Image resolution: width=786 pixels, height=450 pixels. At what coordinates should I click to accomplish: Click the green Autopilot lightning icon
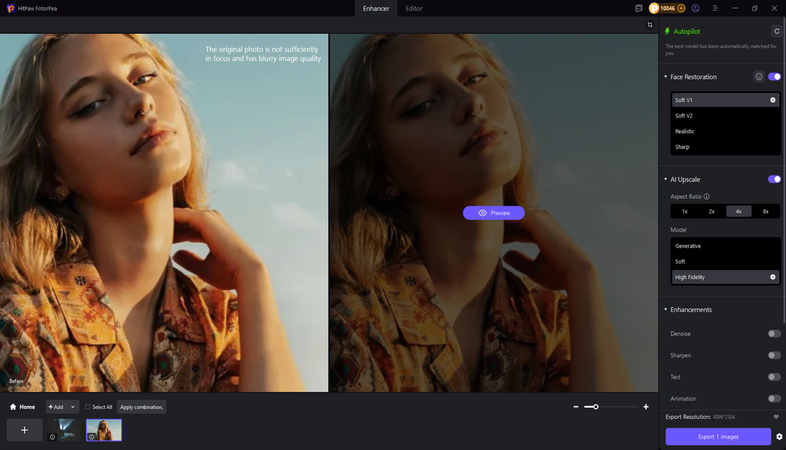coord(667,31)
